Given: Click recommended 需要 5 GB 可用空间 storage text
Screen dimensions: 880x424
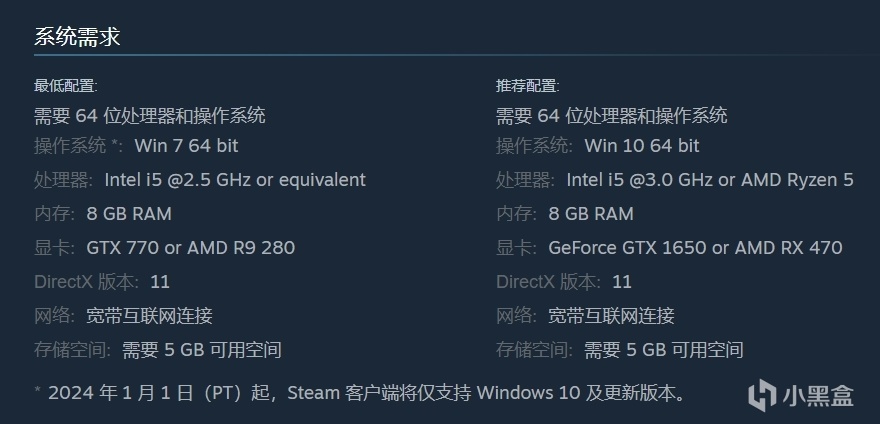Looking at the screenshot, I should click(x=664, y=350).
